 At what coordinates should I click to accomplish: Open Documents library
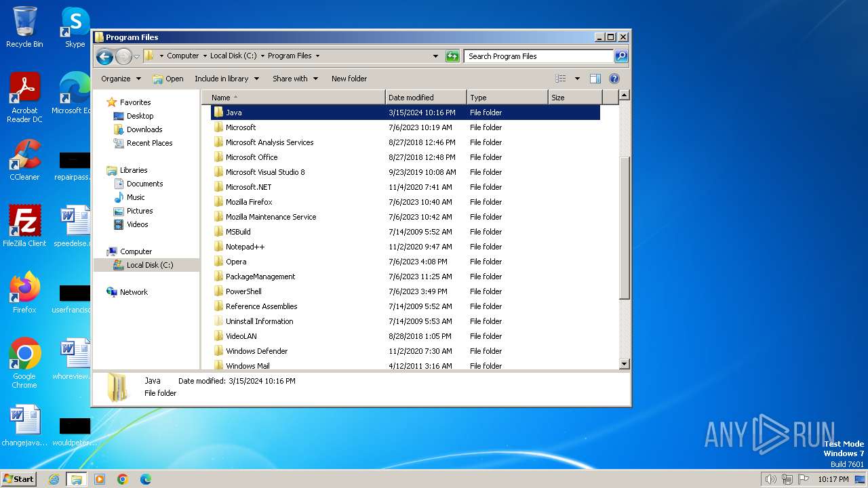pos(144,184)
